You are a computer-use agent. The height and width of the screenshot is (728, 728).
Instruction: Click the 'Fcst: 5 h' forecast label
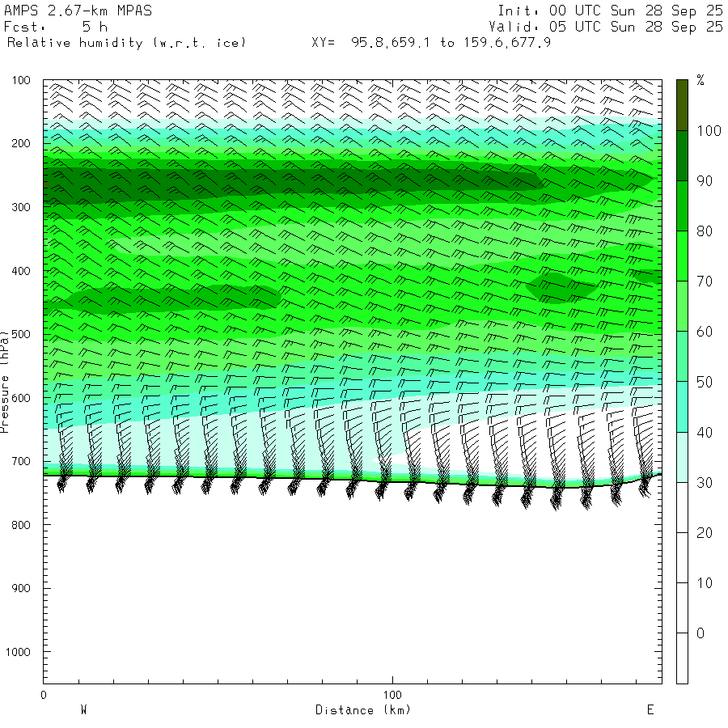56,27
